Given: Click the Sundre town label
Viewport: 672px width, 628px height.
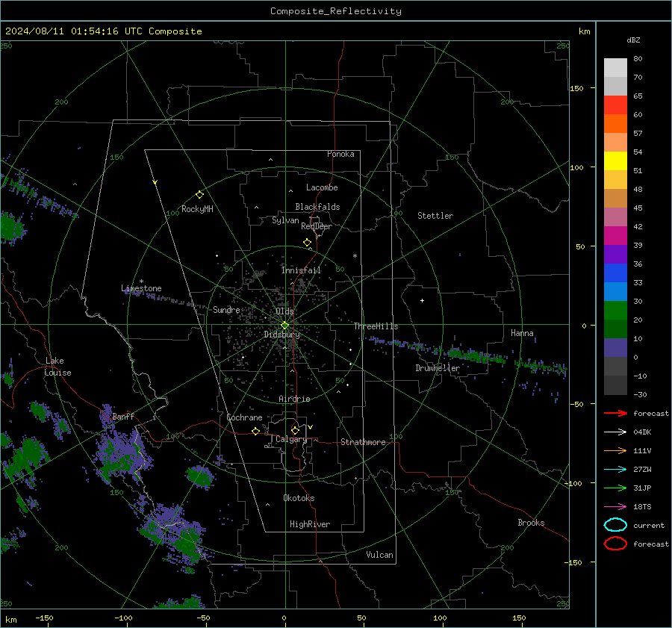Looking at the screenshot, I should 226,309.
